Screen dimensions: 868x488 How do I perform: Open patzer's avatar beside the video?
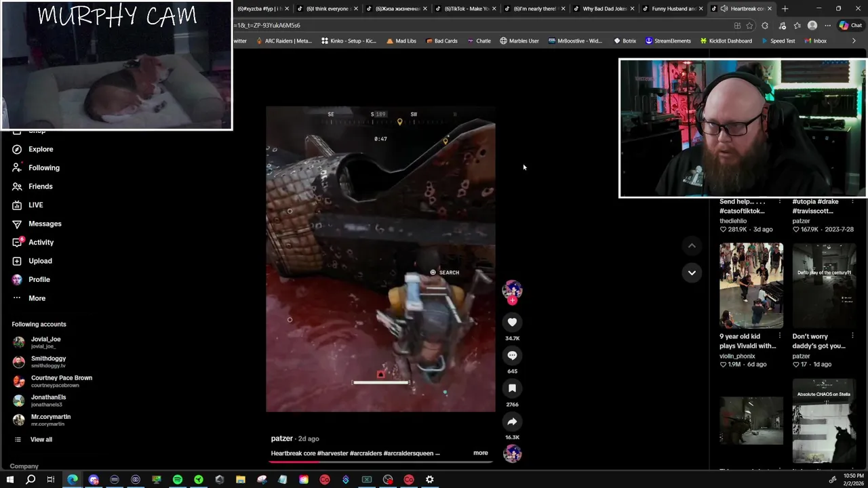pyautogui.click(x=512, y=289)
